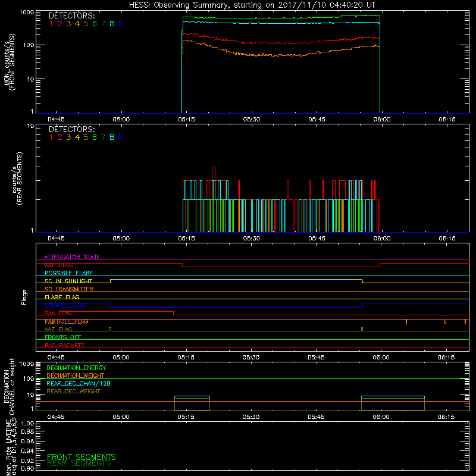Select detector 7 in the front segments legend
This screenshot has width=476, height=476.
(x=103, y=24)
